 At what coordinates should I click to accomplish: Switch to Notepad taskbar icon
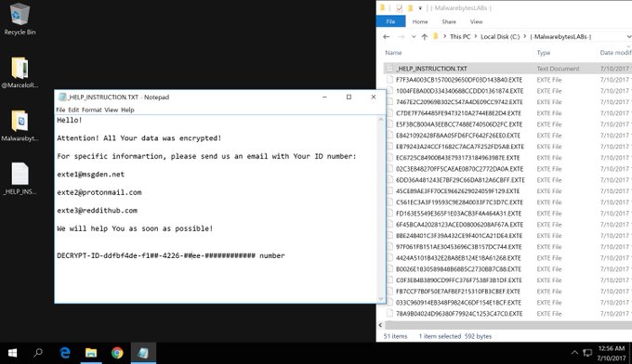click(x=143, y=353)
